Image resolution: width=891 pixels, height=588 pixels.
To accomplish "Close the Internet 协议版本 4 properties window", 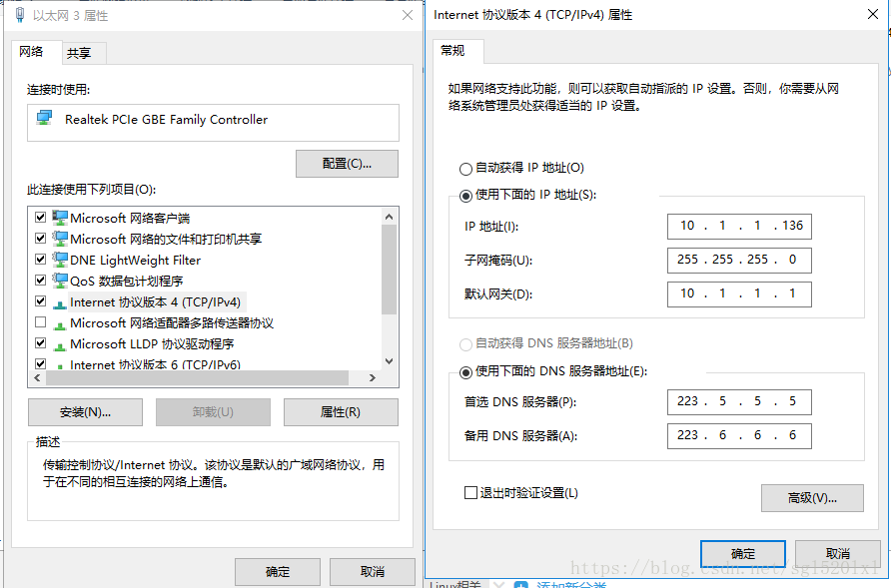I will 873,14.
